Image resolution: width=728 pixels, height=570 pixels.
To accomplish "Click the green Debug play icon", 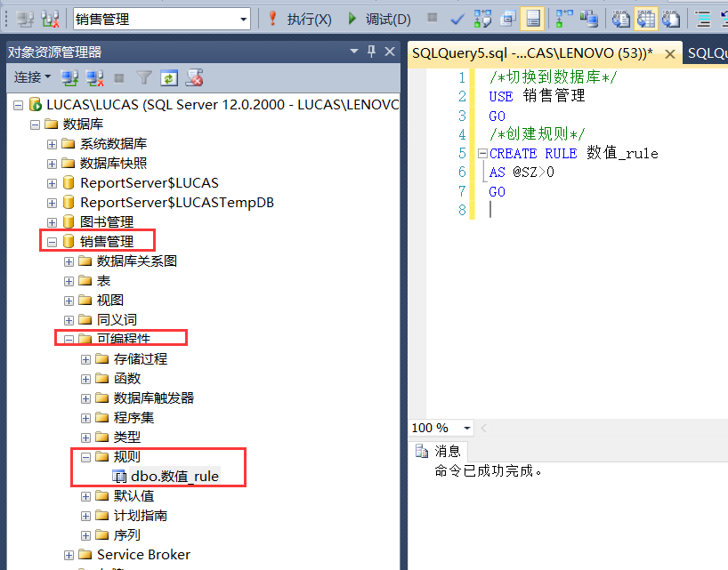I will click(x=352, y=19).
